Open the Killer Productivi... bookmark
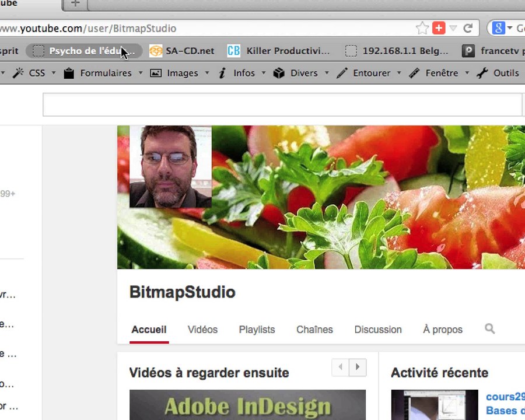Screen dimensions: 525x420 (x=279, y=51)
